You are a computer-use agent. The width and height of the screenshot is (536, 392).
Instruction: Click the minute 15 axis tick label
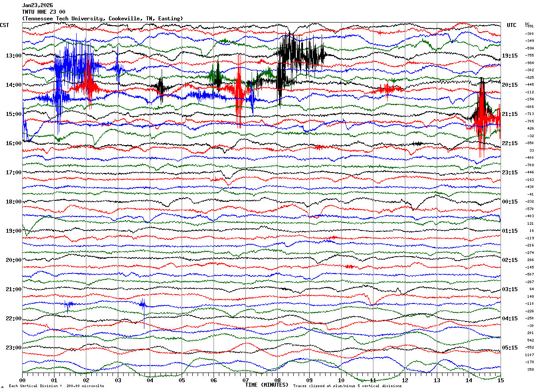501,380
